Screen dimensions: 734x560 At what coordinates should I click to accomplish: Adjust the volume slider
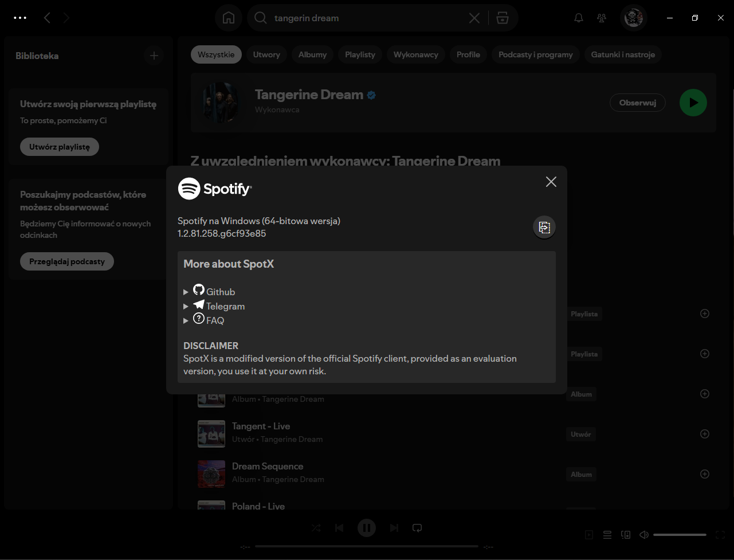[x=680, y=535]
